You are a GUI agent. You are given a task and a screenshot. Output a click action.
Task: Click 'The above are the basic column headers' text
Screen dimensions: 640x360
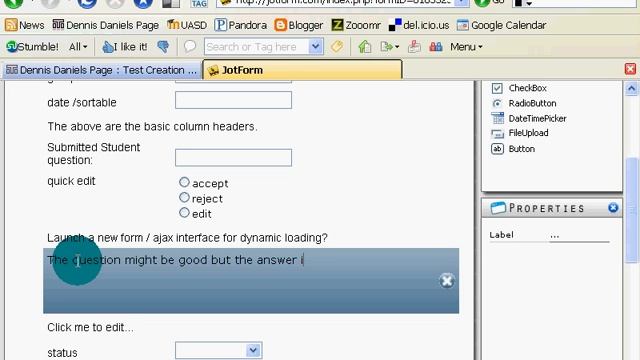(152, 127)
